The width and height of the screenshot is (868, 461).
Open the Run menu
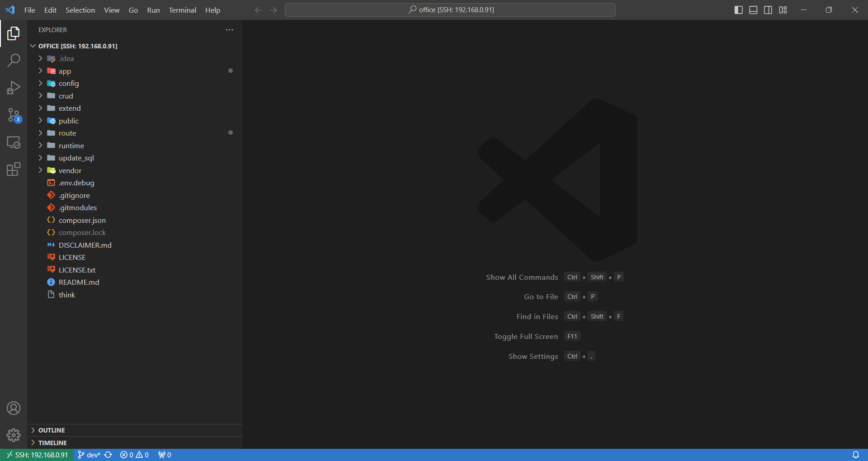(153, 10)
